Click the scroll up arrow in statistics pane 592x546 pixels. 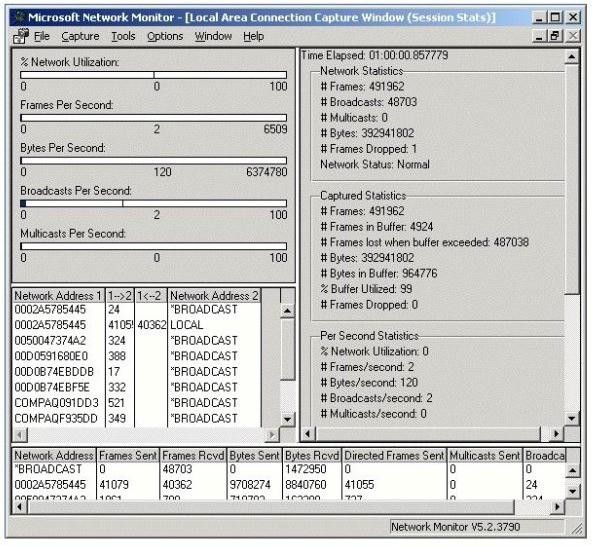pos(572,57)
